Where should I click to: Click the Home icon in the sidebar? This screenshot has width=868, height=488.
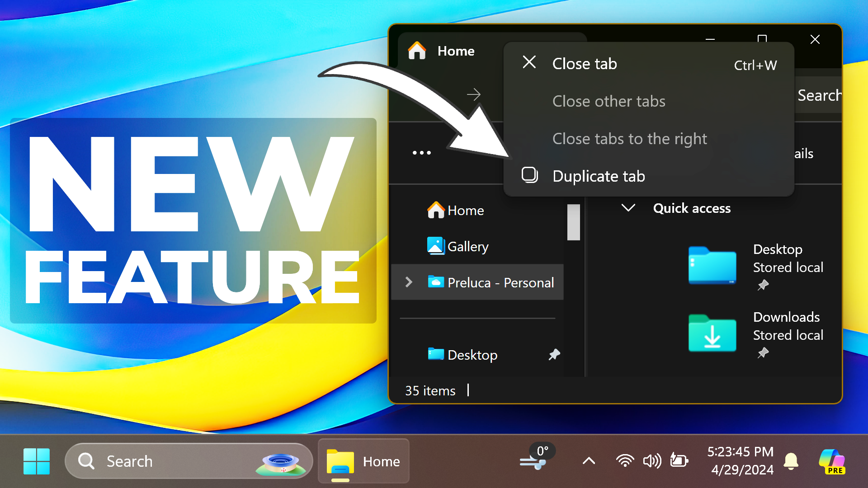(x=435, y=210)
